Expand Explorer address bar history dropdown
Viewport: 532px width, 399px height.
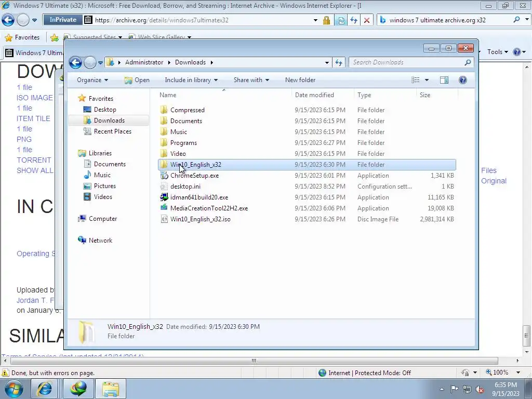click(x=327, y=62)
